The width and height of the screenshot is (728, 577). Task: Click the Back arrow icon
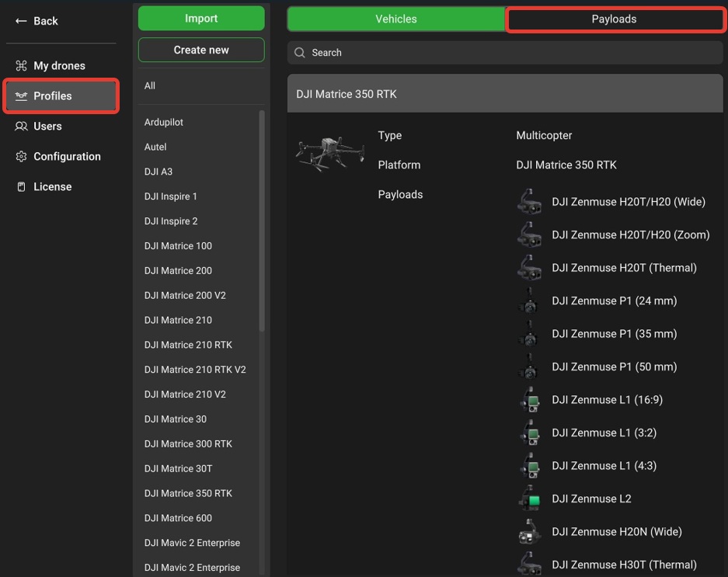[x=21, y=21]
